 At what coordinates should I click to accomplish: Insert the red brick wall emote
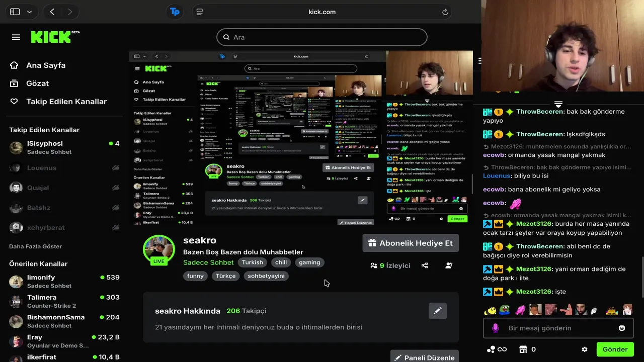coord(551,310)
